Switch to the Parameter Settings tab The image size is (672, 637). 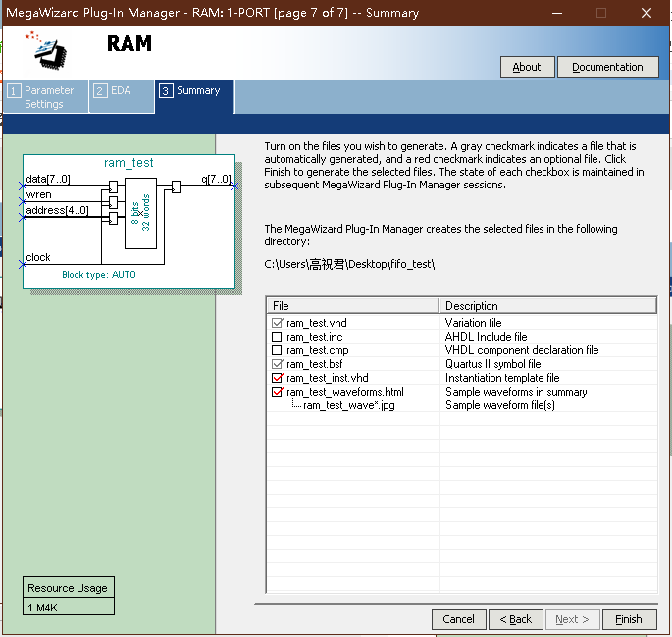click(x=45, y=97)
